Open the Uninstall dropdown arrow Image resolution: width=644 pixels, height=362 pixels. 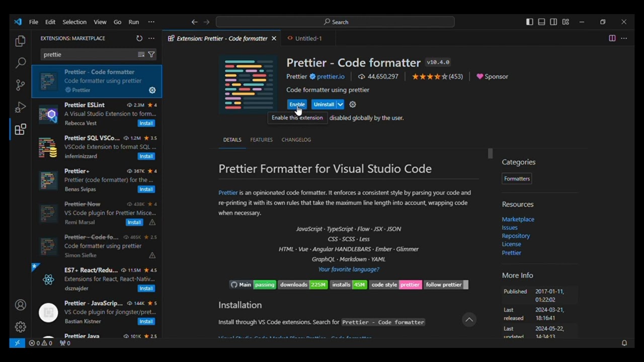(x=340, y=105)
